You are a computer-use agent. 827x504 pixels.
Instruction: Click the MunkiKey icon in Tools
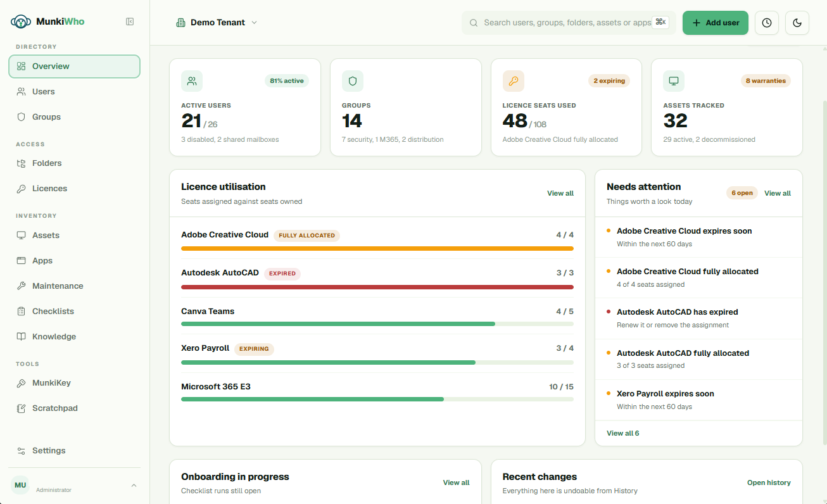pyautogui.click(x=21, y=382)
